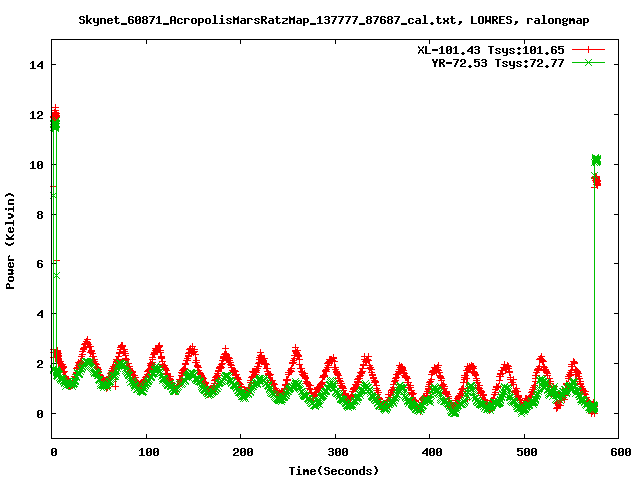Click the x-axis tick label 500

pyautogui.click(x=526, y=452)
